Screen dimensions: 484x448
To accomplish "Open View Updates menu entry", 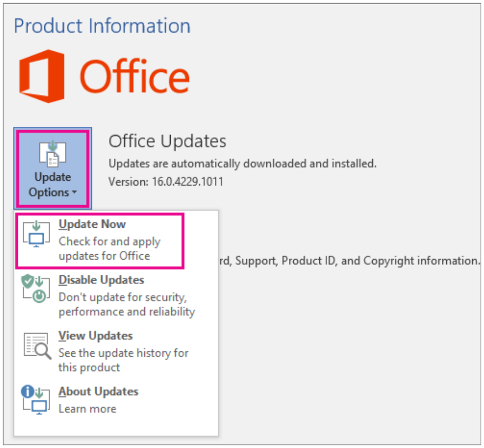I will (116, 351).
